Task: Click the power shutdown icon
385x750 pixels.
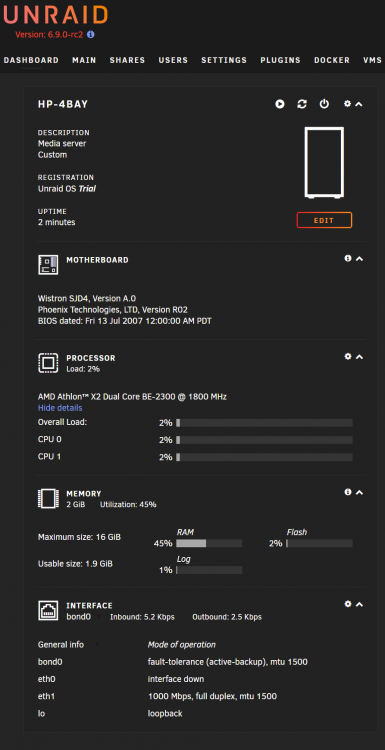Action: click(x=324, y=104)
